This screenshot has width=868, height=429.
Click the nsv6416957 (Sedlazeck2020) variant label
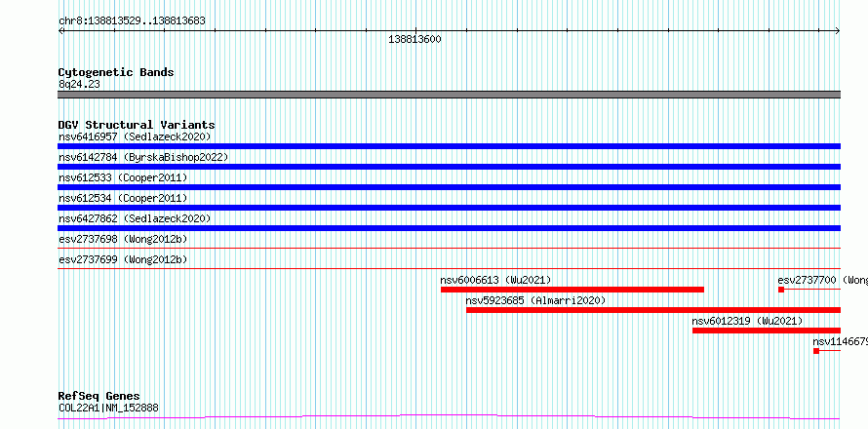point(135,136)
